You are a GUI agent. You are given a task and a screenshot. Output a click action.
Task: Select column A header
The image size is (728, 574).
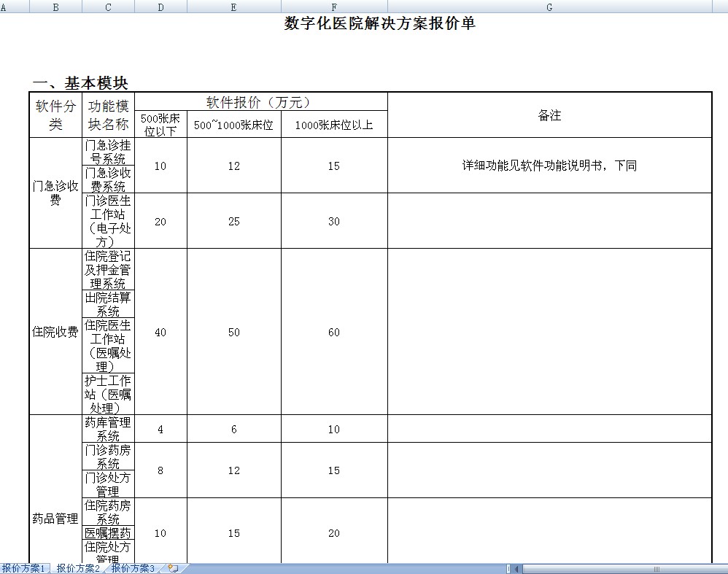coord(6,7)
